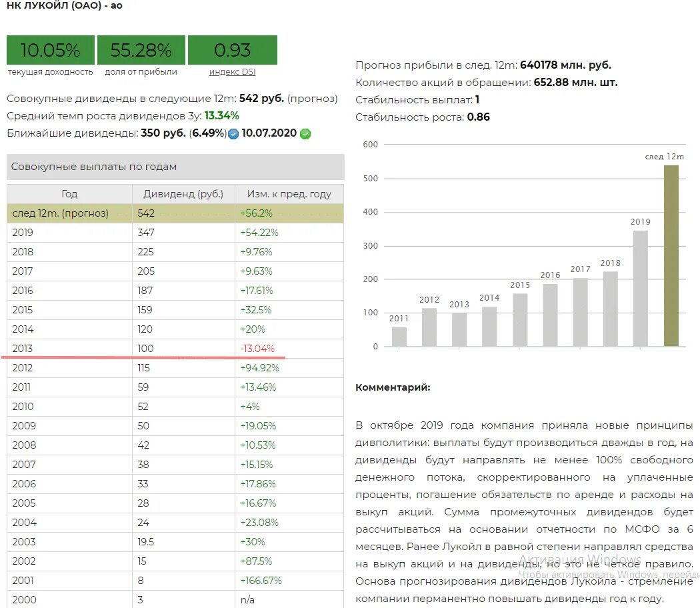This screenshot has width=700, height=608.
Task: Click the +17.61% change value
Action: [257, 291]
